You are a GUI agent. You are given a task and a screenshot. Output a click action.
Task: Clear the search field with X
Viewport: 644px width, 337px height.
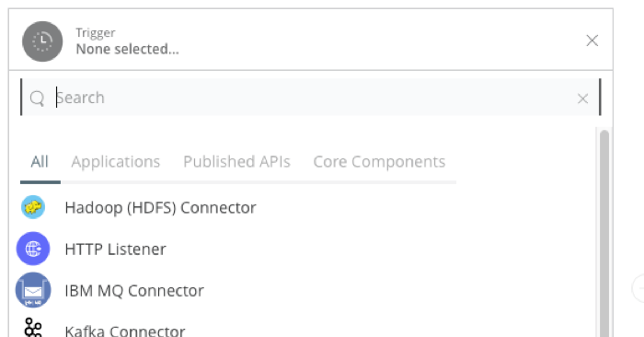tap(582, 99)
